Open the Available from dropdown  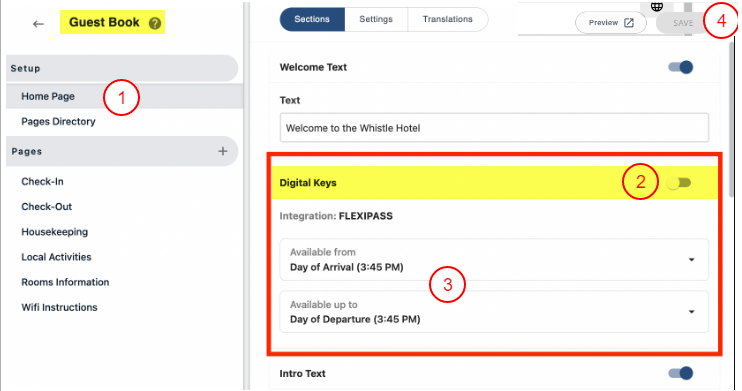coord(494,259)
